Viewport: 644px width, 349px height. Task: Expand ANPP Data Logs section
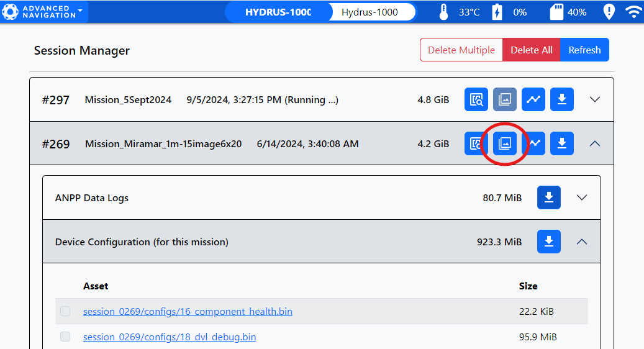tap(582, 197)
